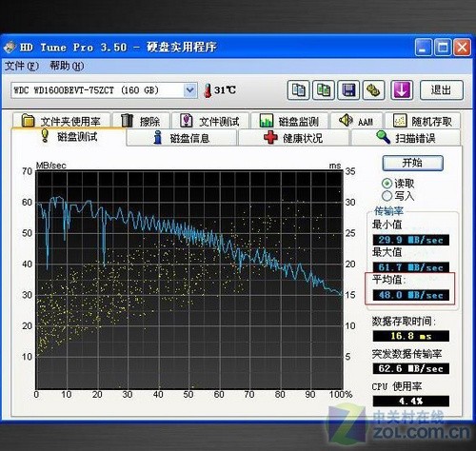Screen dimensions: 476x451
Task: Select the 写入 write radio button
Action: tap(387, 196)
